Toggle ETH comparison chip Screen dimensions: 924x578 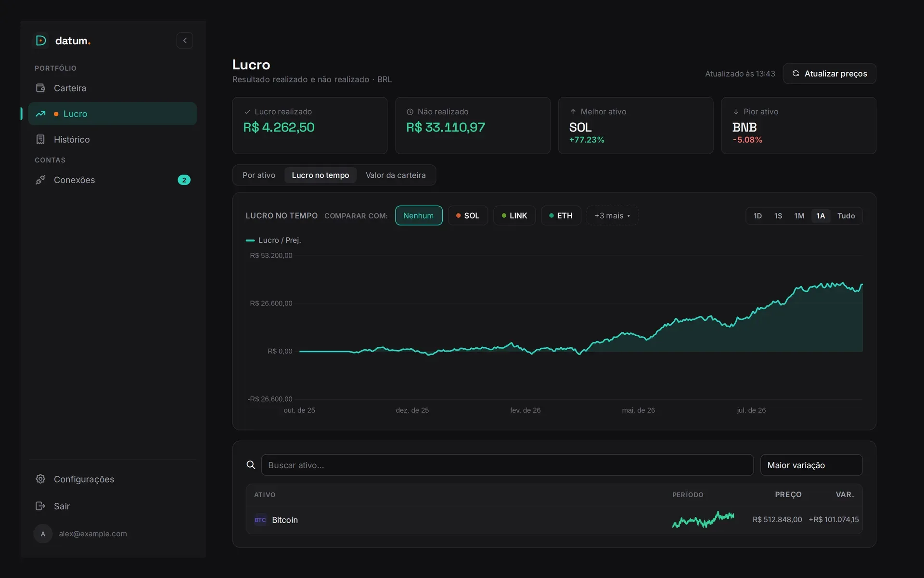pyautogui.click(x=561, y=215)
